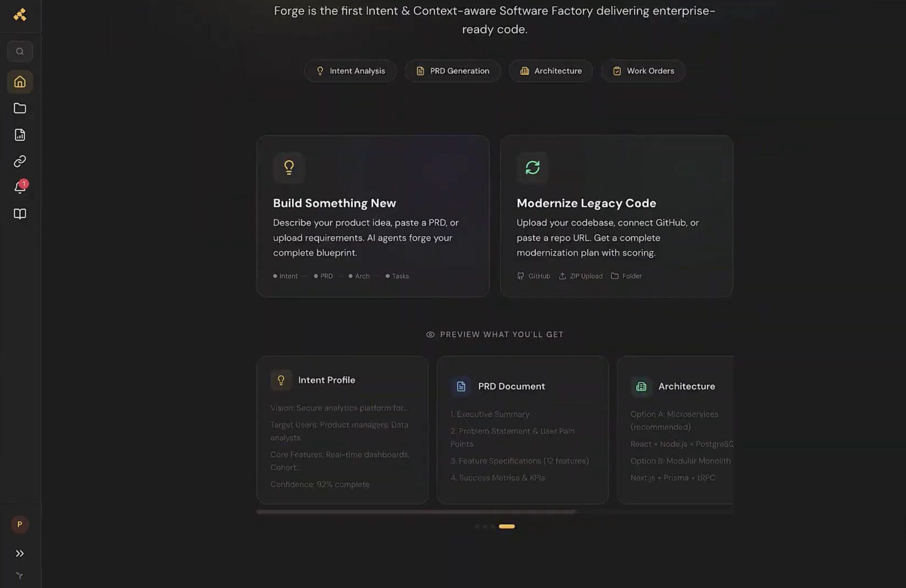
Task: Select the Intent Analysis pill
Action: tap(350, 71)
